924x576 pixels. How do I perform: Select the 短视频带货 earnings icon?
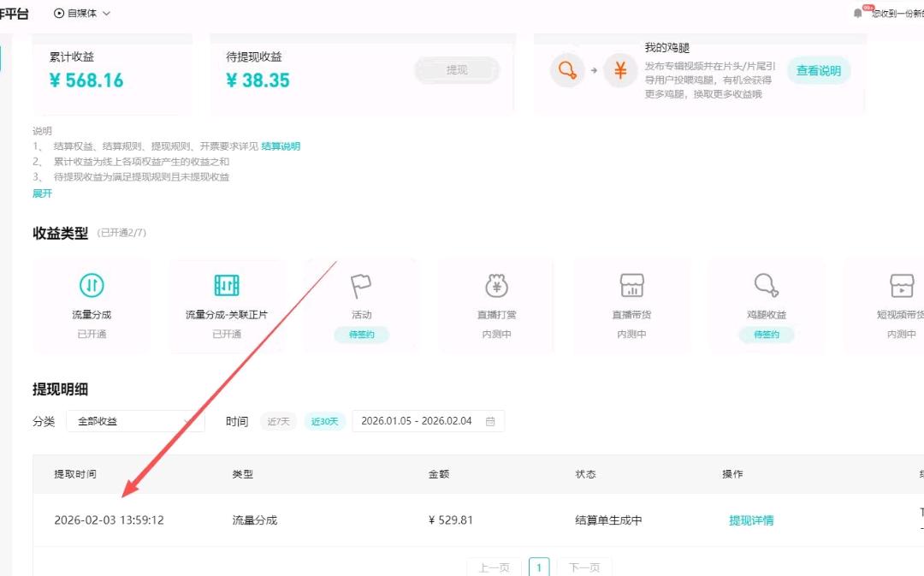pos(903,285)
